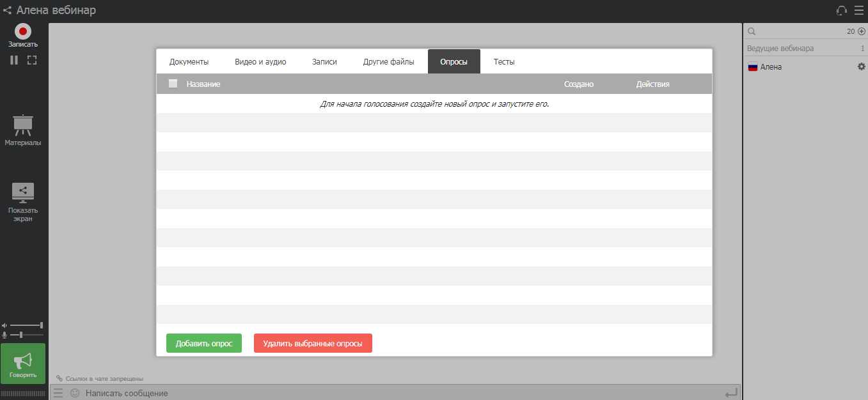Click the empty-poll hint message

(x=434, y=104)
